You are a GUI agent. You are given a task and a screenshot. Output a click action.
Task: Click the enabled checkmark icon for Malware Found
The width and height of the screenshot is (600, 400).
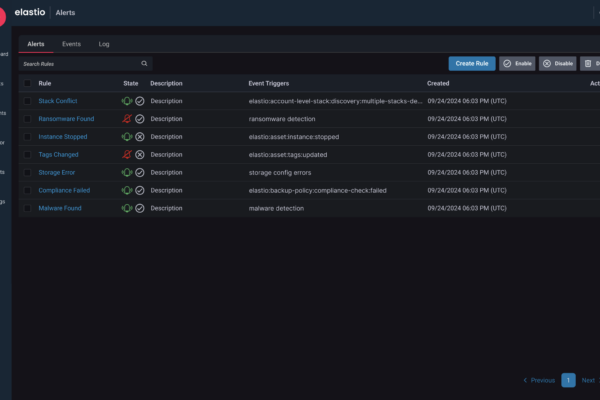[140, 208]
